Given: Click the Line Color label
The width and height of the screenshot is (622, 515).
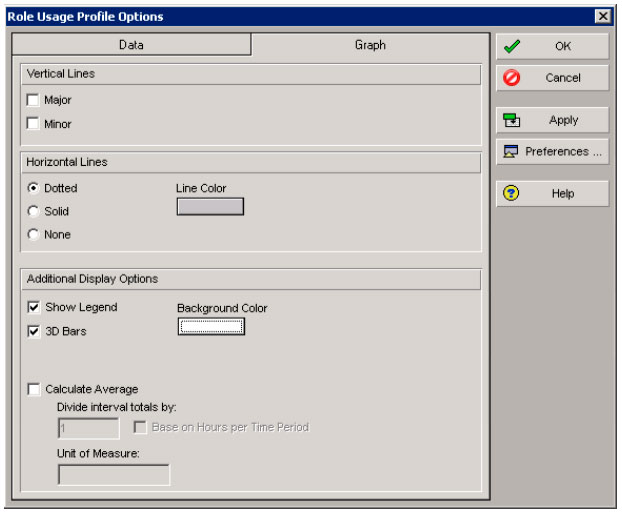Looking at the screenshot, I should pos(201,188).
